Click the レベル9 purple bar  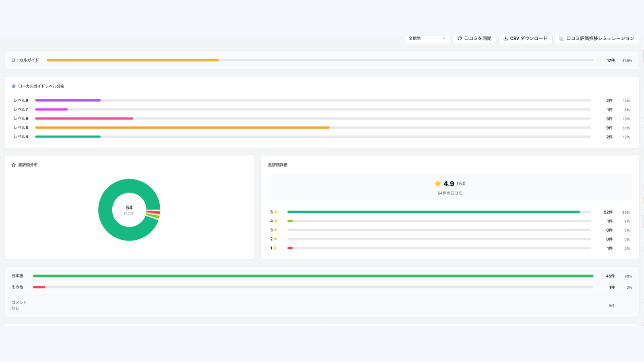68,101
